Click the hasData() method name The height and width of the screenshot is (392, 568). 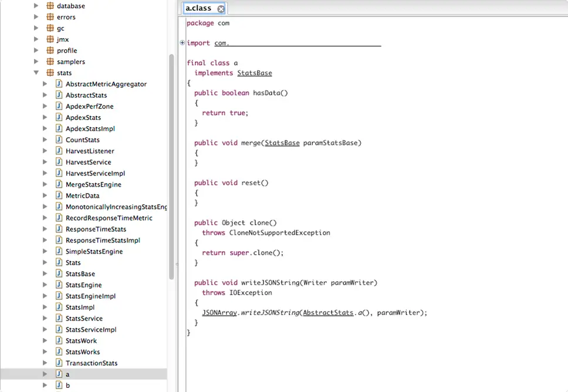271,93
